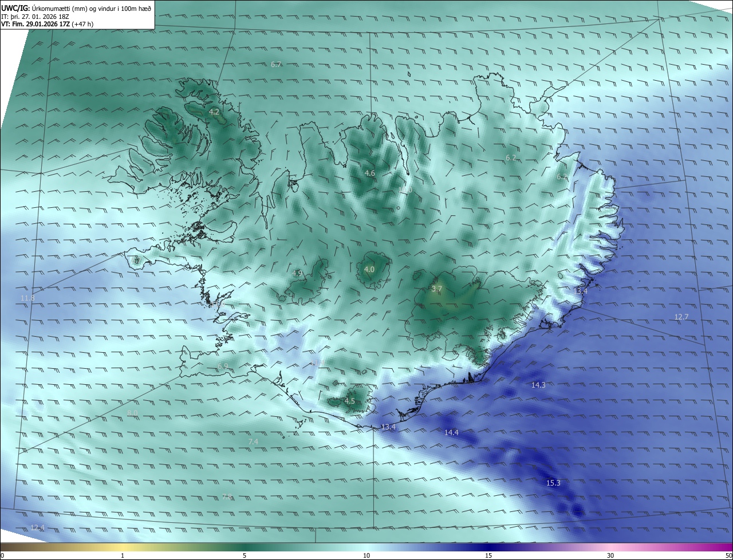Click the 15 tick on the color scale
The width and height of the screenshot is (733, 560).
coord(488,555)
